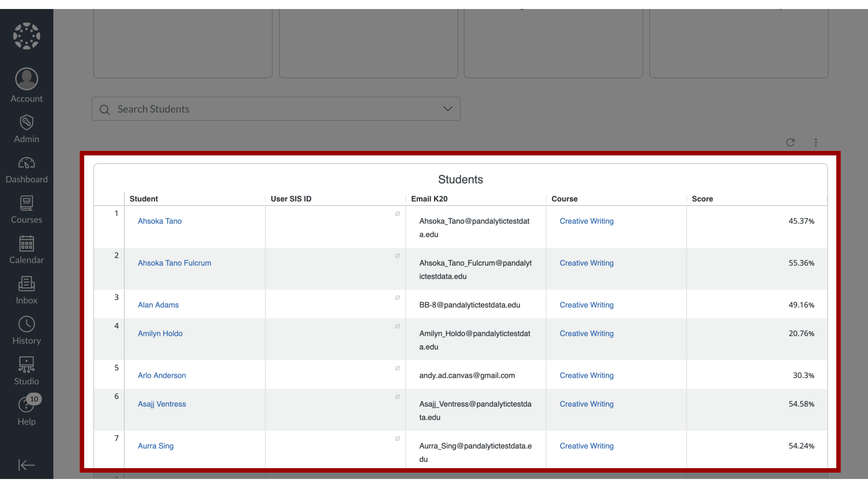This screenshot has width=868, height=488.
Task: Open student Aurra Sing
Action: pos(156,446)
